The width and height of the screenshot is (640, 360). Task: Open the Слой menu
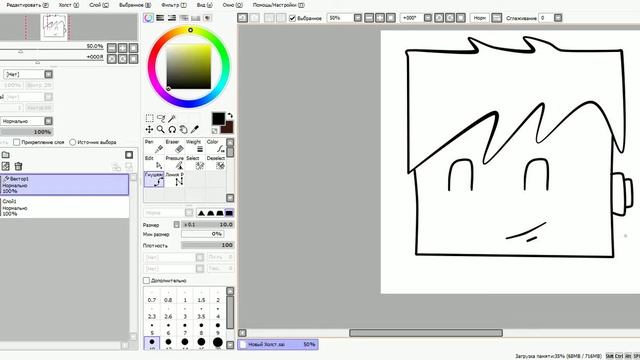[x=99, y=5]
